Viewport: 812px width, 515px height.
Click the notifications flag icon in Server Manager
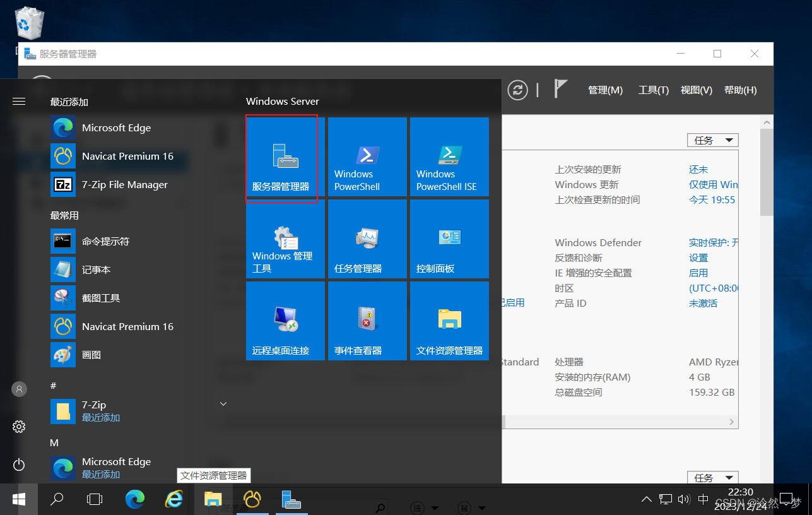click(x=559, y=90)
